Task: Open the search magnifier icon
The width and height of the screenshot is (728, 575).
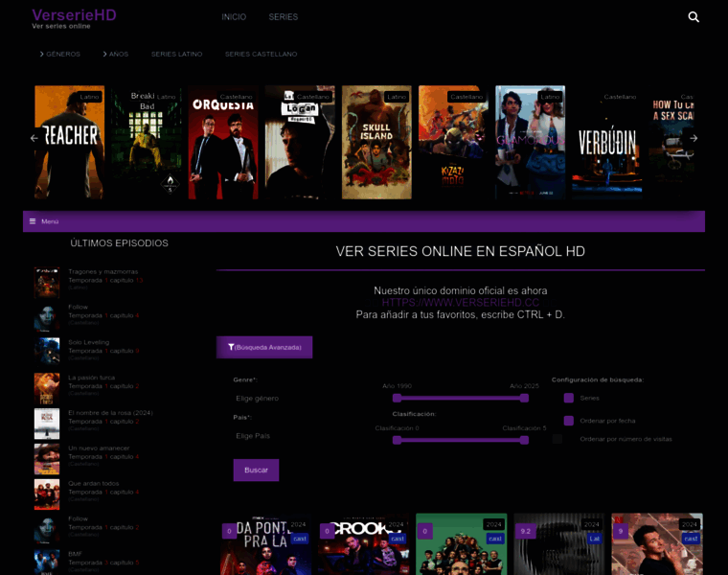Action: (x=694, y=17)
